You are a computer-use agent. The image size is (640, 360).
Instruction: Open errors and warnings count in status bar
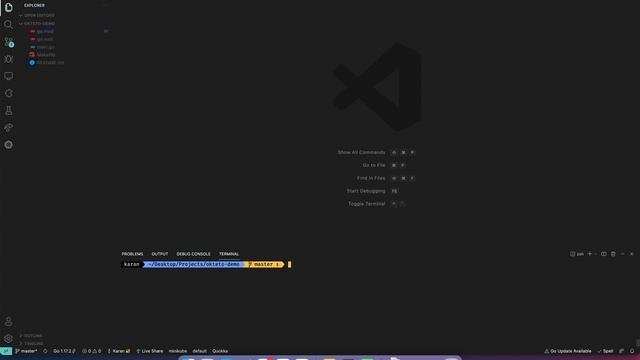pos(91,351)
